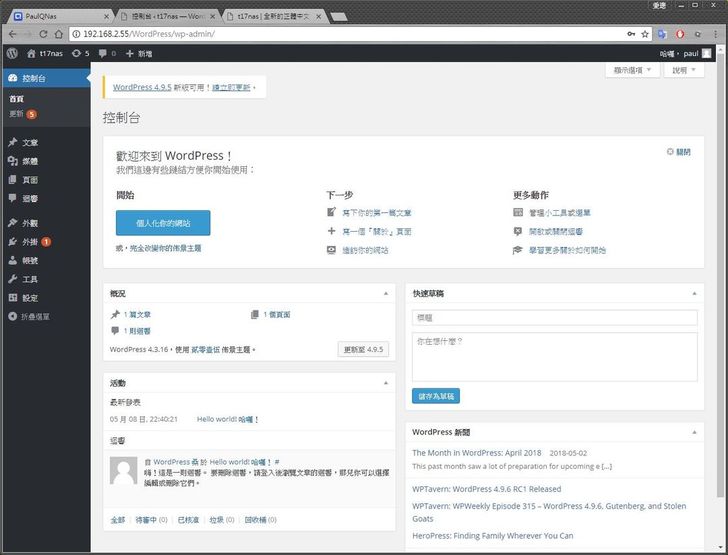
Task: Open the 新增 menu in admin bar
Action: coord(139,53)
